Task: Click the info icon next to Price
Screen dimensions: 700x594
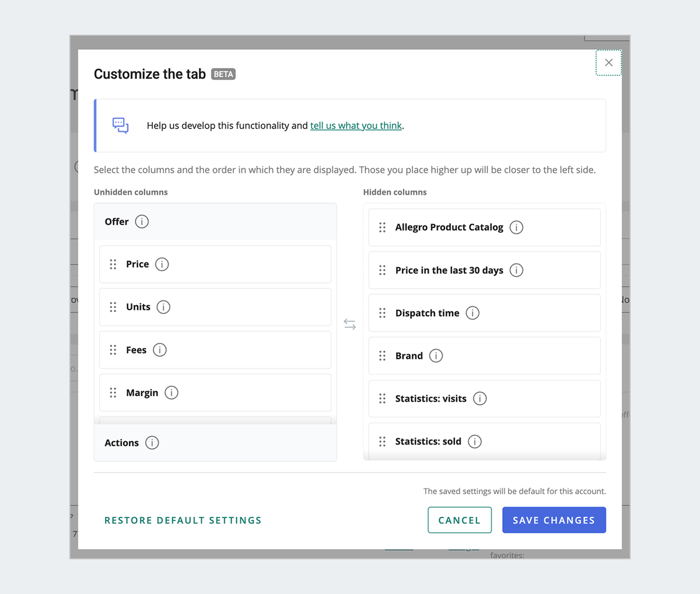Action: point(162,264)
